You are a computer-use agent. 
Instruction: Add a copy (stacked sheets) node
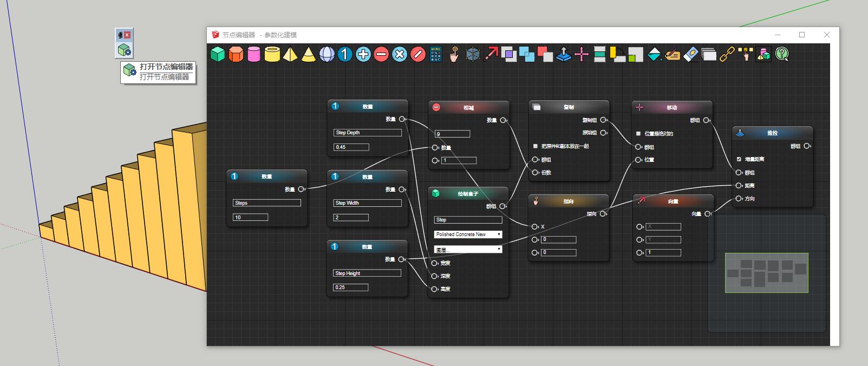(x=709, y=54)
